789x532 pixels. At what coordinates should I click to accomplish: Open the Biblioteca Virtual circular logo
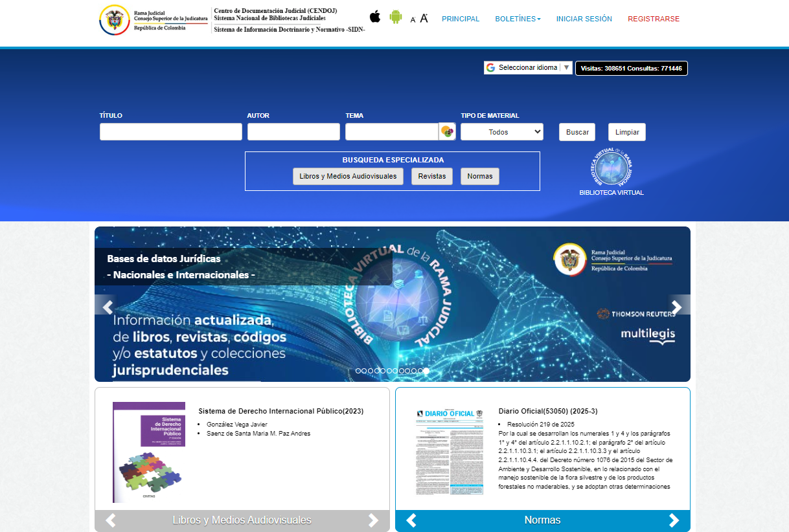[x=612, y=167]
